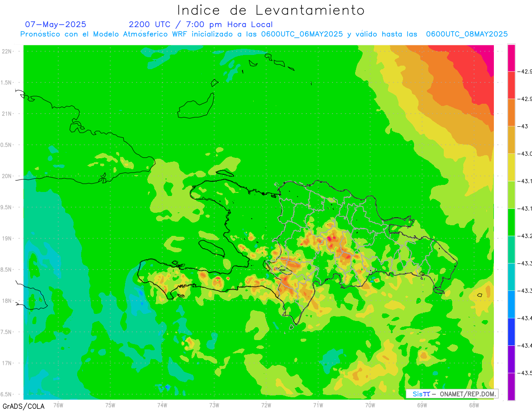Click the '76W' longitude axis label
Image resolution: width=532 pixels, height=411 pixels.
tap(58, 405)
